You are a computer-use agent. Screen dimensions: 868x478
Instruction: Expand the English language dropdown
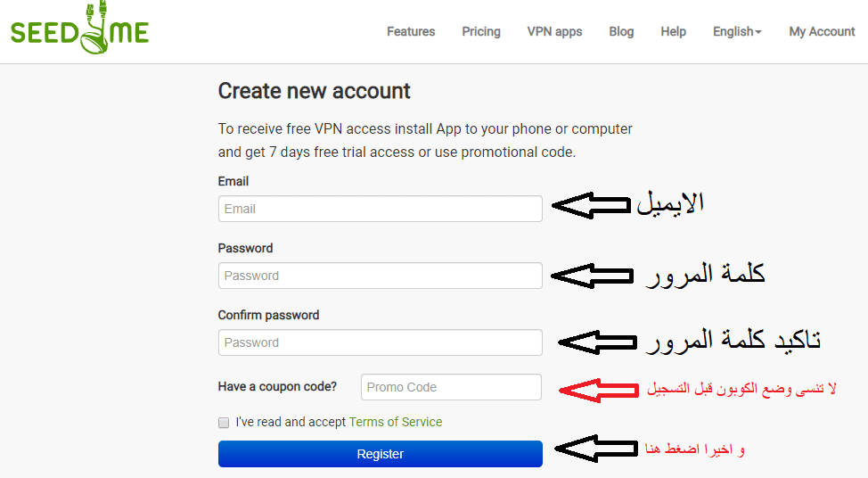tap(737, 31)
